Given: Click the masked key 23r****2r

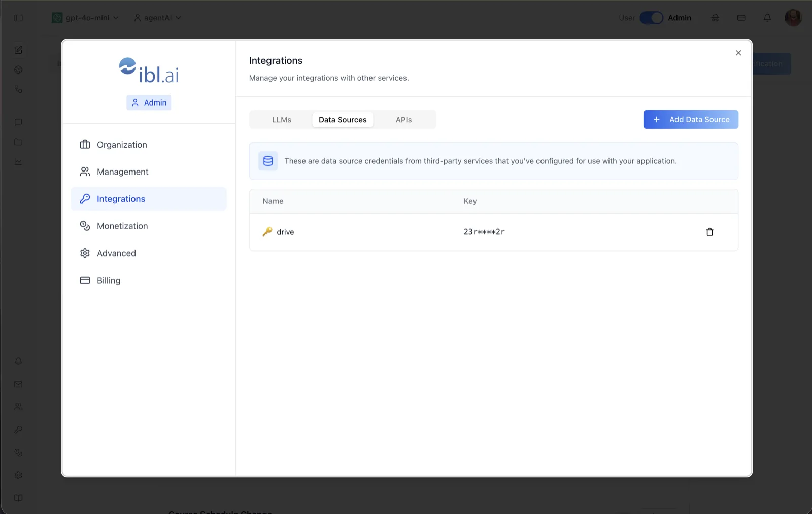Looking at the screenshot, I should click(x=484, y=232).
